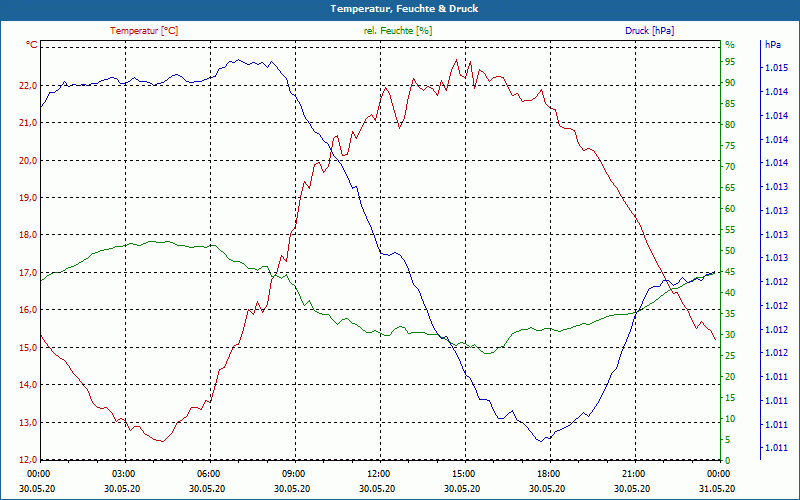
Task: Click the 17,0 temperature axis value
Action: 28,273
